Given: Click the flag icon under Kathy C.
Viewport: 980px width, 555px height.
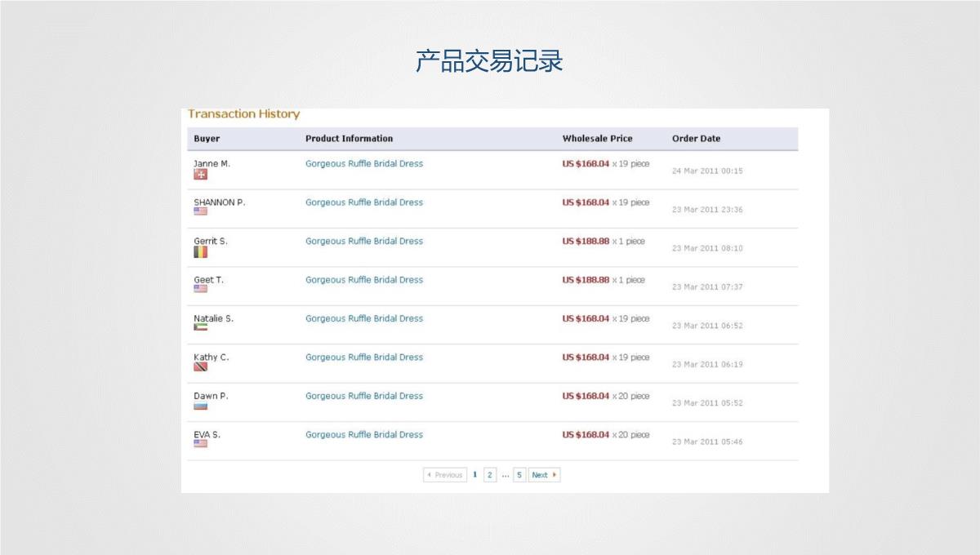Looking at the screenshot, I should click(200, 366).
